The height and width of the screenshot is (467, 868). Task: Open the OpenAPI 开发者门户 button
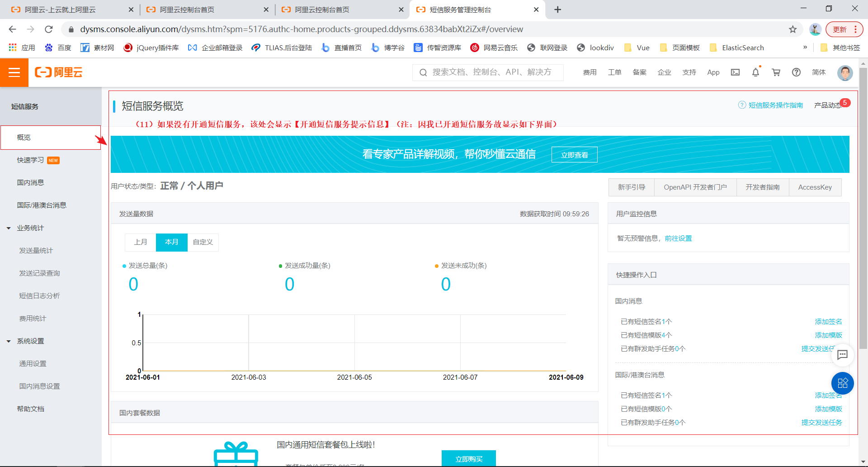(x=695, y=187)
